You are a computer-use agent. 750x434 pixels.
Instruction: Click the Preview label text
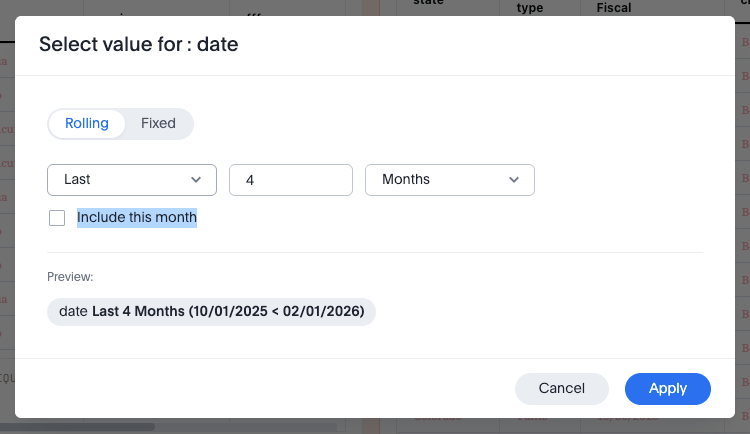70,276
